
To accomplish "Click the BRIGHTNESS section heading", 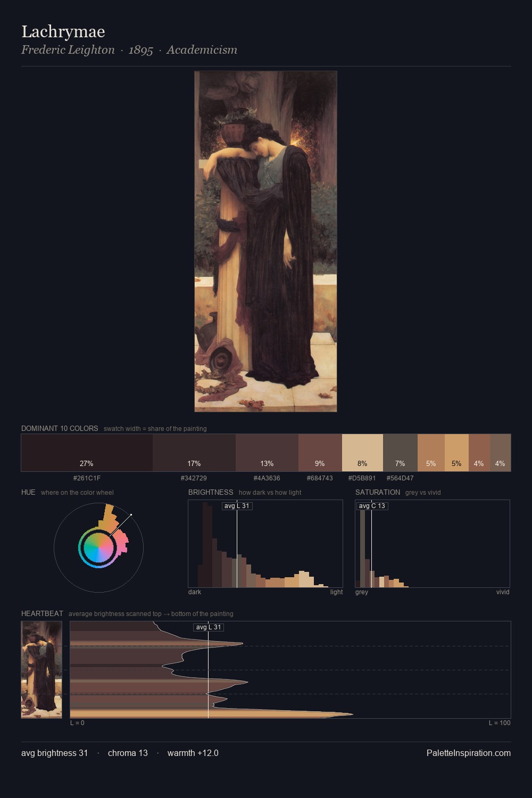I will click(x=211, y=492).
